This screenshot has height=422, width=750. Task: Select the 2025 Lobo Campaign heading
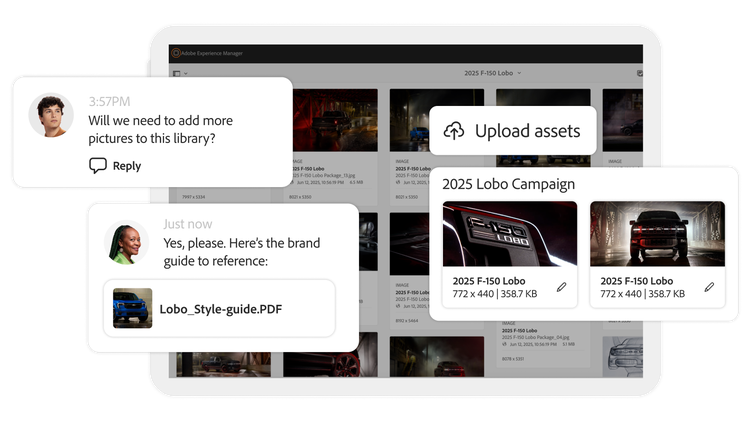click(x=508, y=184)
